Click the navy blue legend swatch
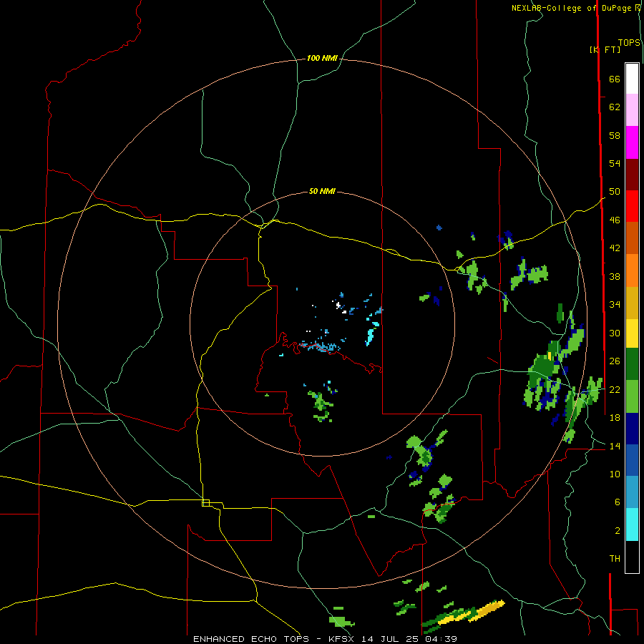 coord(632,429)
